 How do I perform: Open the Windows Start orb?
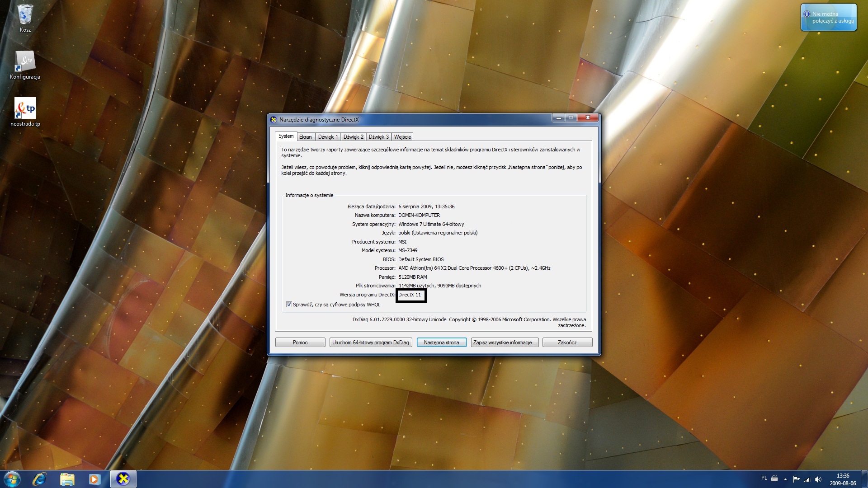coord(12,479)
